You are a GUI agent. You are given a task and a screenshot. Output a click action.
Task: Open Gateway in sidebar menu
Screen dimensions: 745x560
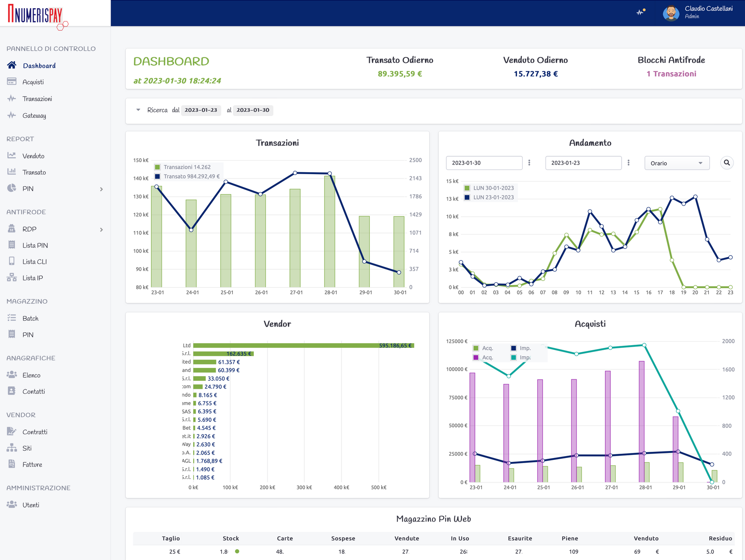click(x=34, y=116)
